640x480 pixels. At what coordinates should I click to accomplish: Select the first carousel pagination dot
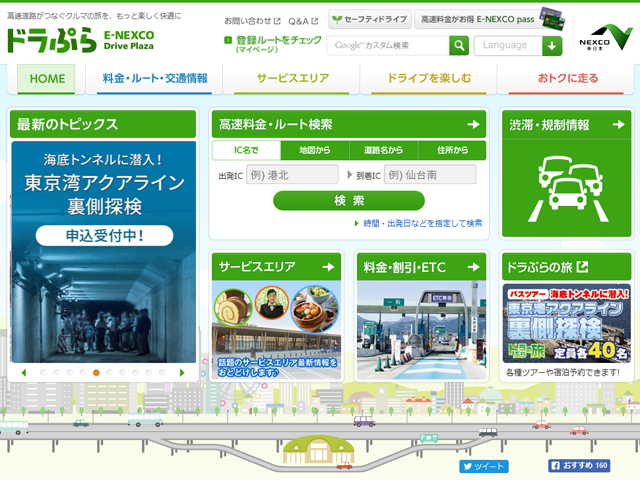coord(42,373)
